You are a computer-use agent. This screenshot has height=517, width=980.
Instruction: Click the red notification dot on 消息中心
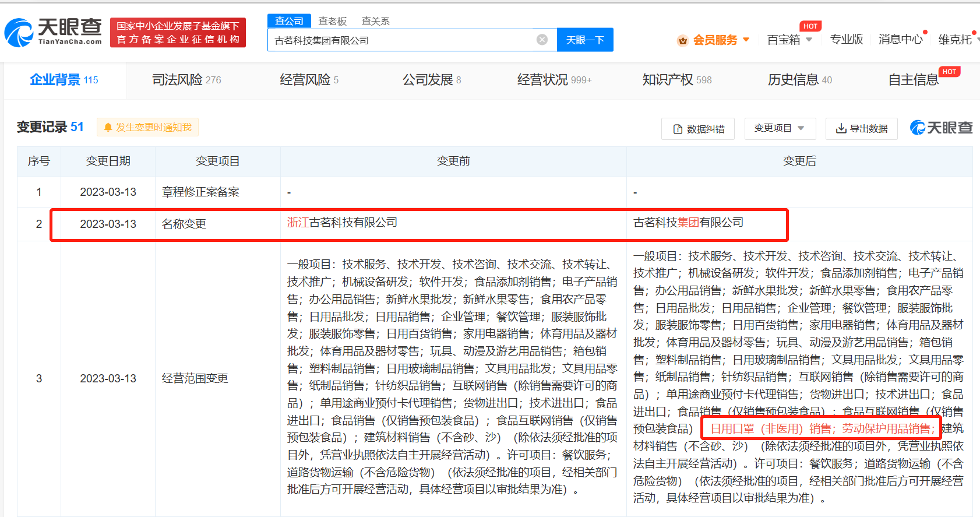pyautogui.click(x=925, y=32)
